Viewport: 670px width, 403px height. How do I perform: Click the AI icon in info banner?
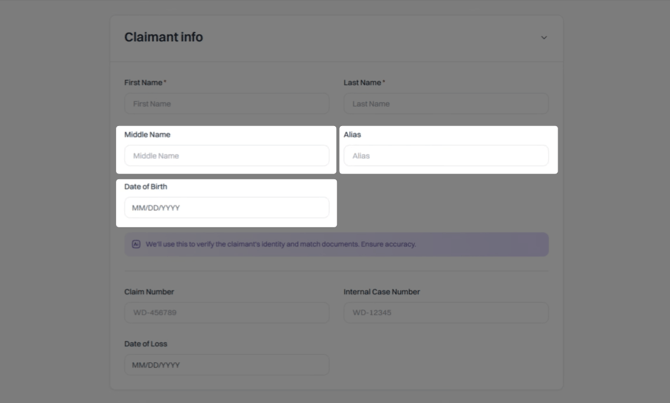(x=136, y=244)
